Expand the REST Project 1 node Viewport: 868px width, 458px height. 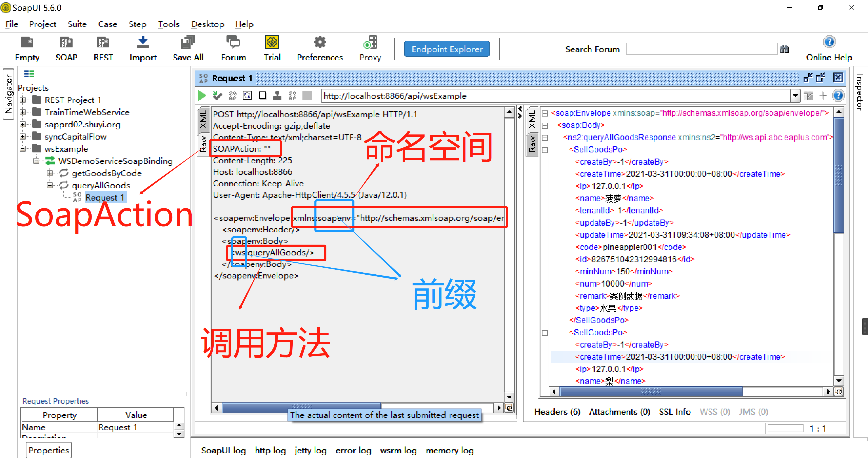[23, 100]
